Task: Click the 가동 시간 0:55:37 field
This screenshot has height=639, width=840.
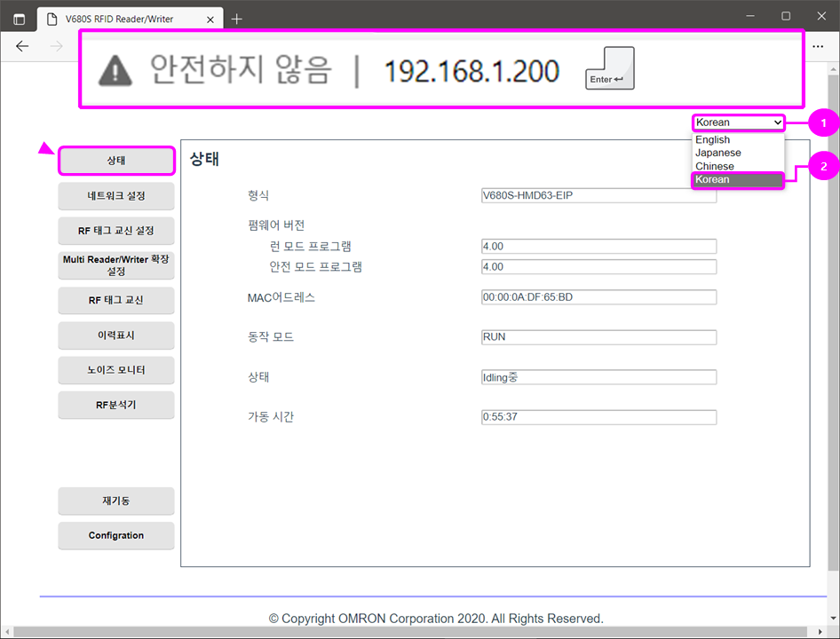Action: click(x=598, y=417)
